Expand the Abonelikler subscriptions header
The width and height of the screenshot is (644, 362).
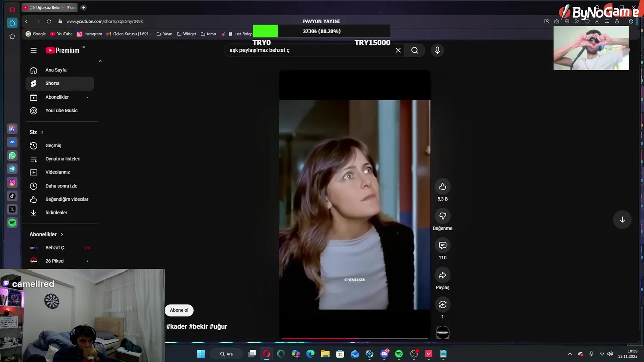[47, 234]
